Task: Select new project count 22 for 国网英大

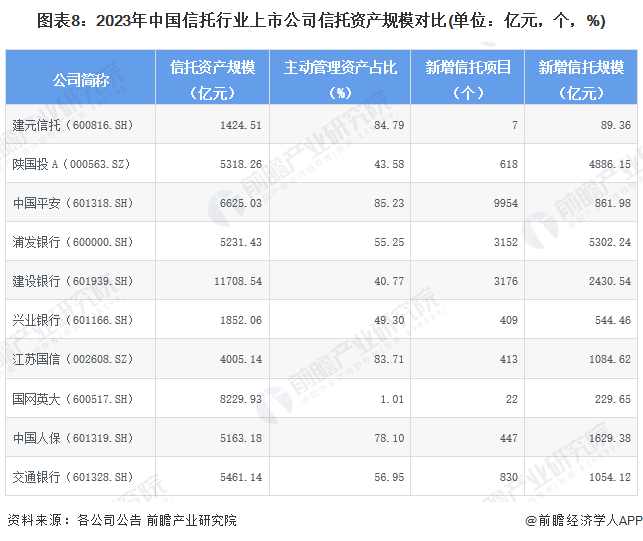Action: (512, 399)
